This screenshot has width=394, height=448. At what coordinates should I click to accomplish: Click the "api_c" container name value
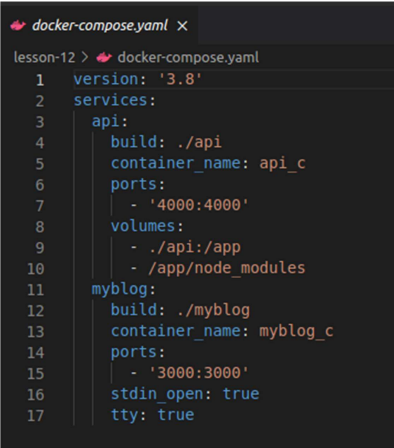(282, 163)
